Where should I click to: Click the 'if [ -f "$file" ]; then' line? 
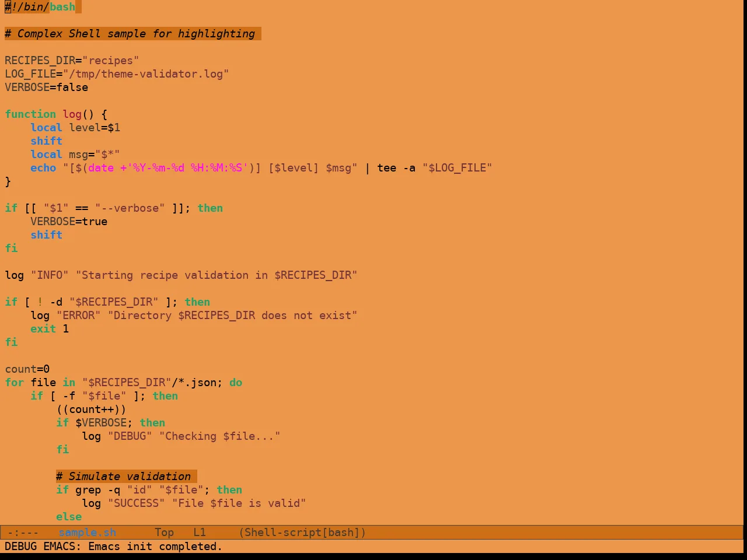click(x=104, y=396)
